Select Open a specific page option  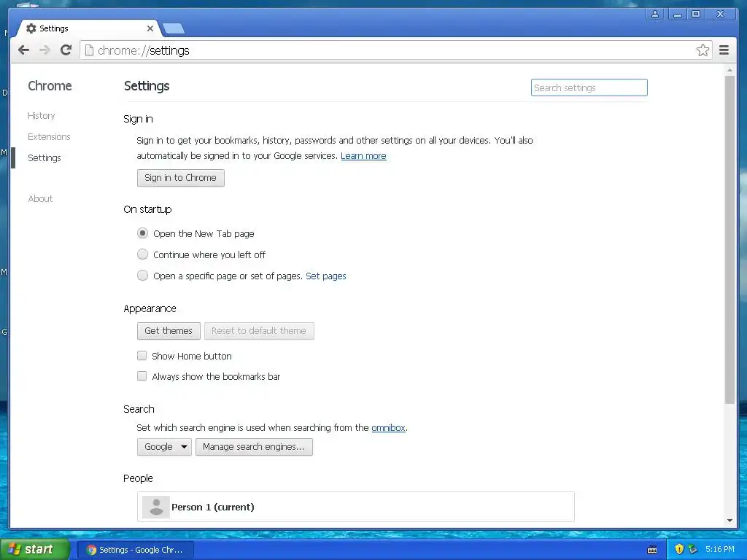pos(142,275)
